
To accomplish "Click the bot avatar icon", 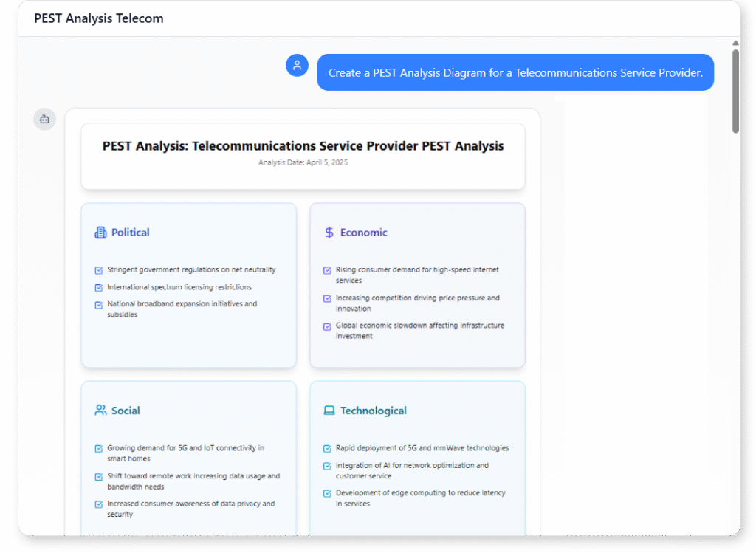I will point(44,119).
